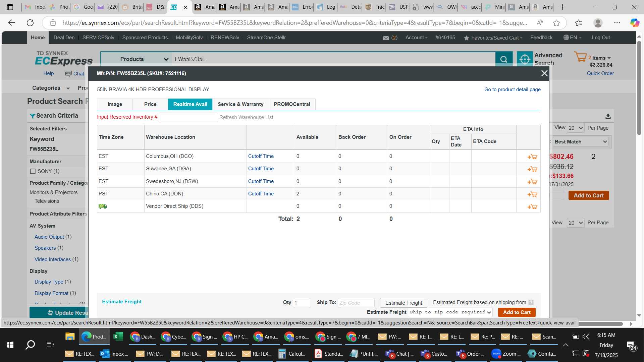
Task: Click the Read aloud icon in address bar
Action: [540, 23]
